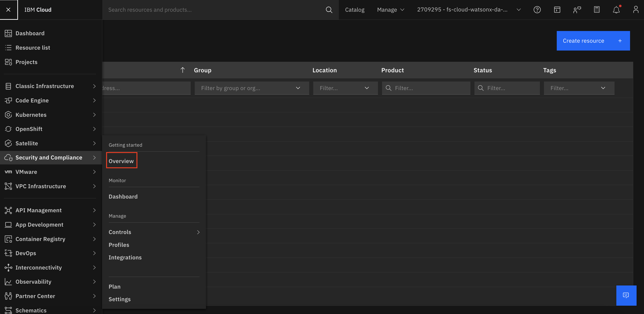The height and width of the screenshot is (314, 644).
Task: Open Kubernetes in the navigation menu
Action: click(31, 115)
